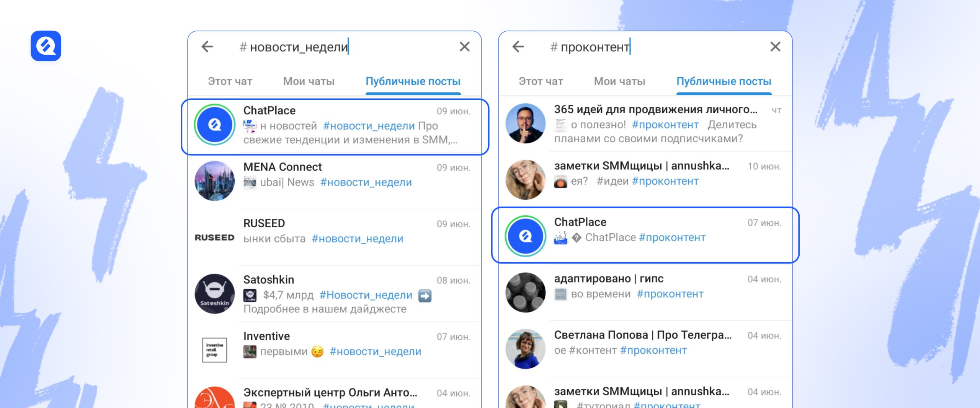Open ChatPlace post dated 09 июн.
The image size is (980, 408).
pyautogui.click(x=335, y=127)
